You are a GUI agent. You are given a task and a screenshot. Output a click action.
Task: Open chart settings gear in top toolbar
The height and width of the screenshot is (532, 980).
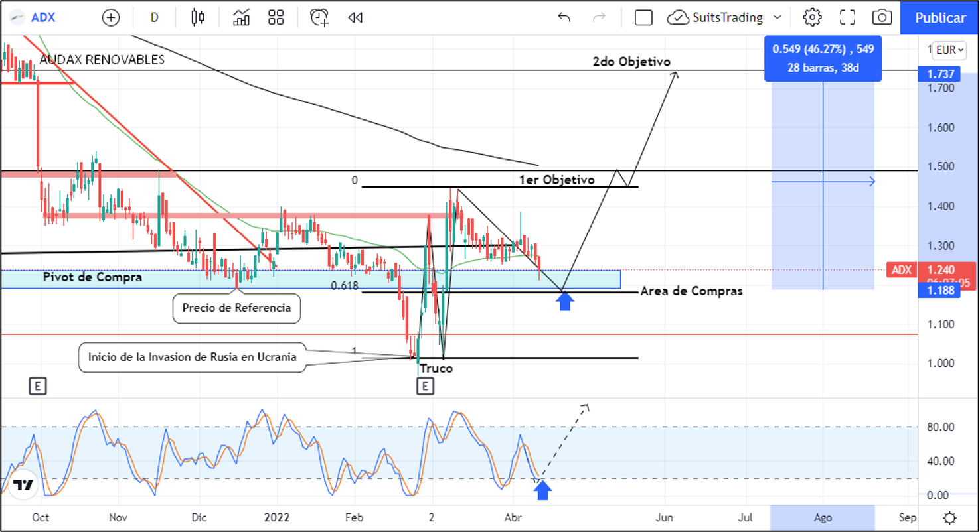tap(812, 18)
